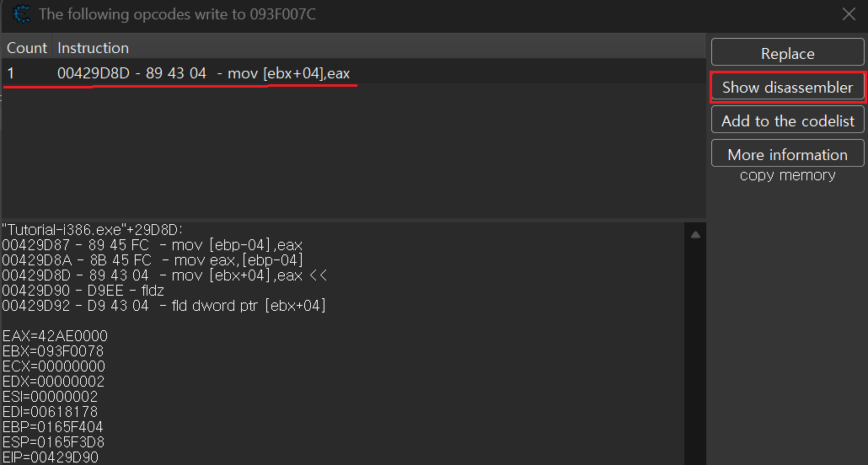
Task: Close the opcodes window
Action: pyautogui.click(x=849, y=14)
